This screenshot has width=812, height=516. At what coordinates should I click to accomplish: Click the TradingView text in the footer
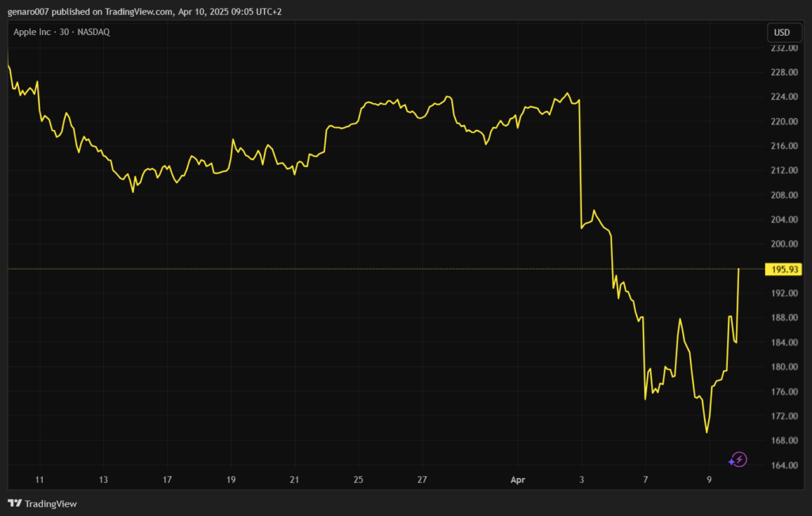pyautogui.click(x=51, y=503)
